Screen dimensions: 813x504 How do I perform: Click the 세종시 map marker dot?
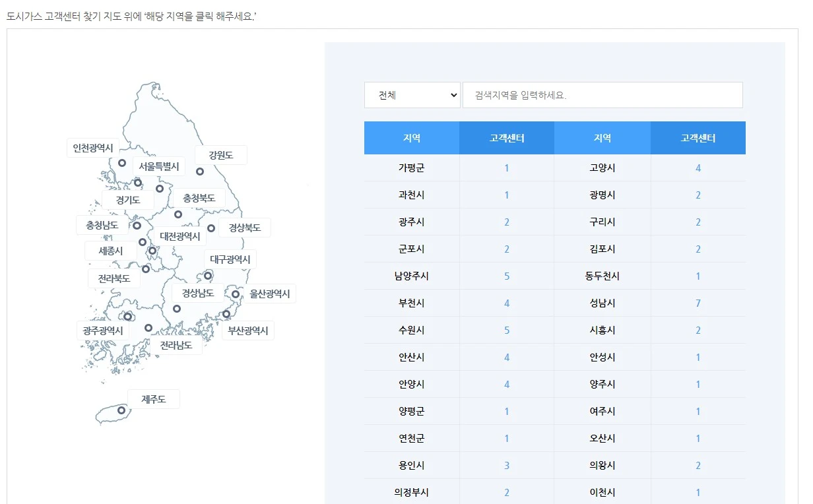pyautogui.click(x=143, y=242)
